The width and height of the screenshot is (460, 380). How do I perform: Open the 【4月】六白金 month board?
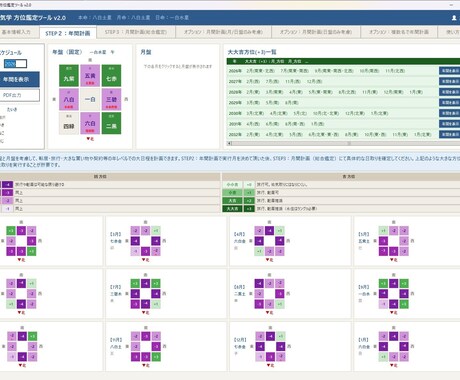click(x=290, y=241)
